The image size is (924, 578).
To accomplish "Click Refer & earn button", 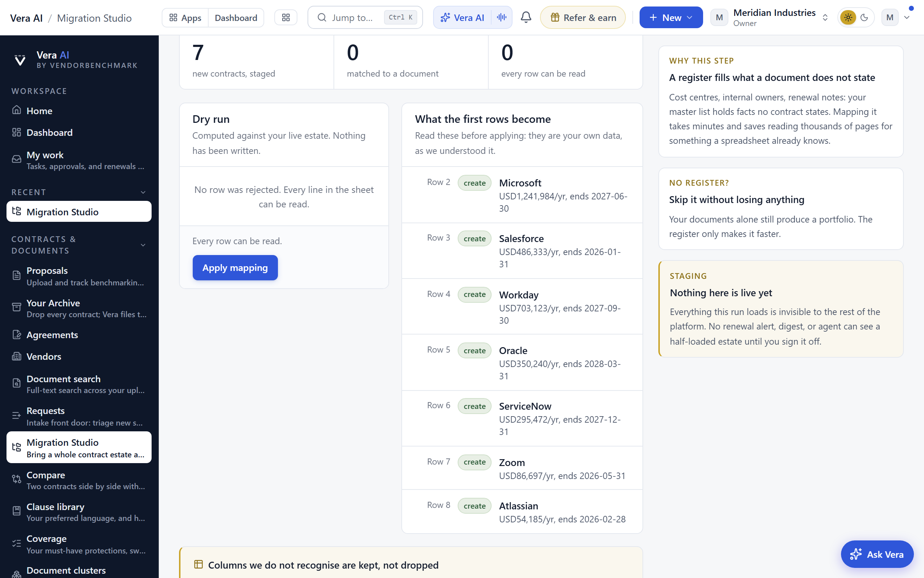I will point(583,18).
